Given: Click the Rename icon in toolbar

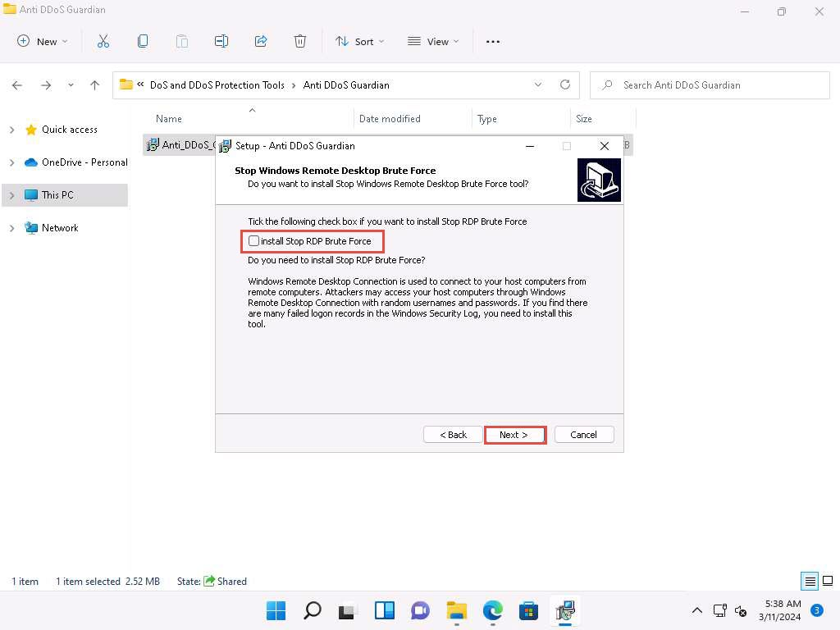Looking at the screenshot, I should click(221, 41).
